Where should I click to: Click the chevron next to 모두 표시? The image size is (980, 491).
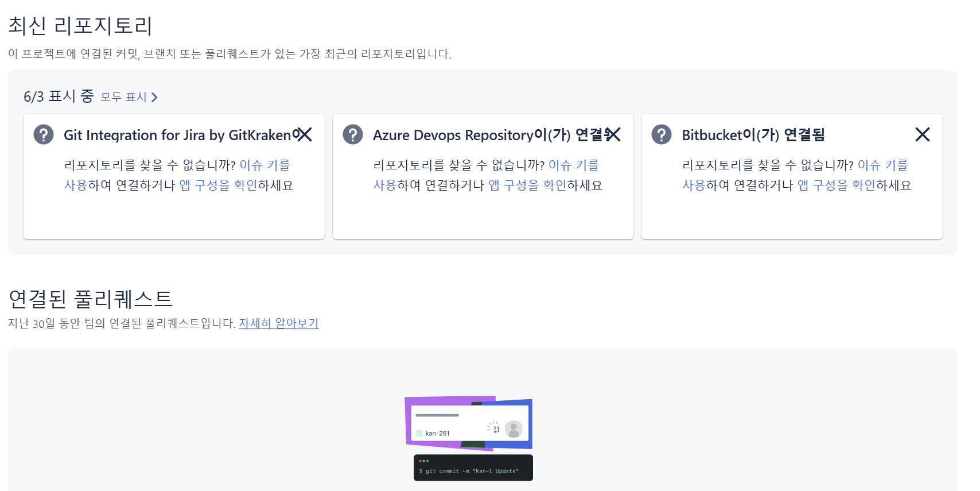[x=154, y=97]
